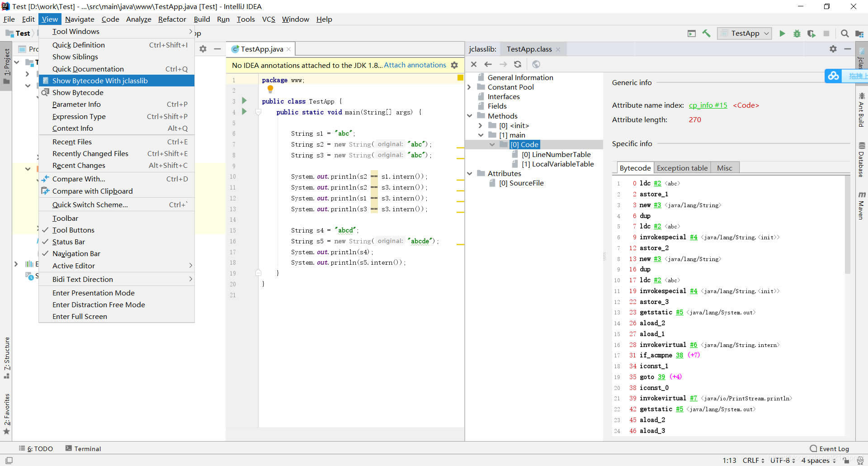
Task: Click the yellow inspection status square in editor
Action: tap(460, 78)
